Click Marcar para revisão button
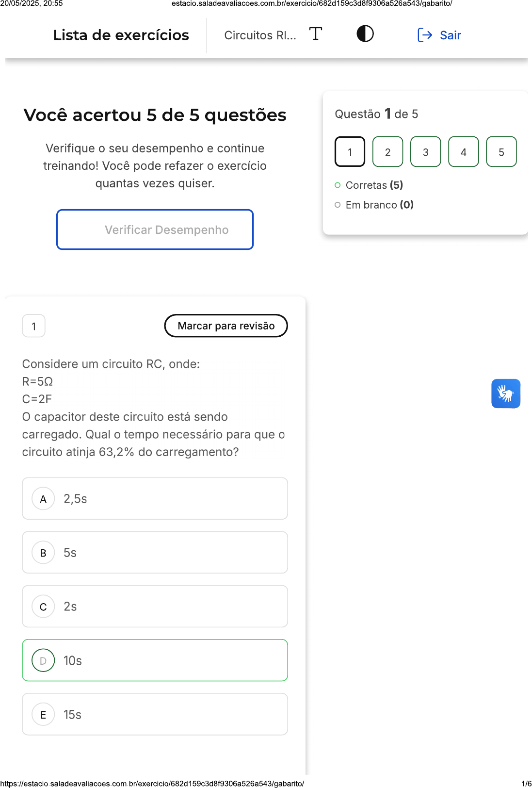 click(226, 326)
